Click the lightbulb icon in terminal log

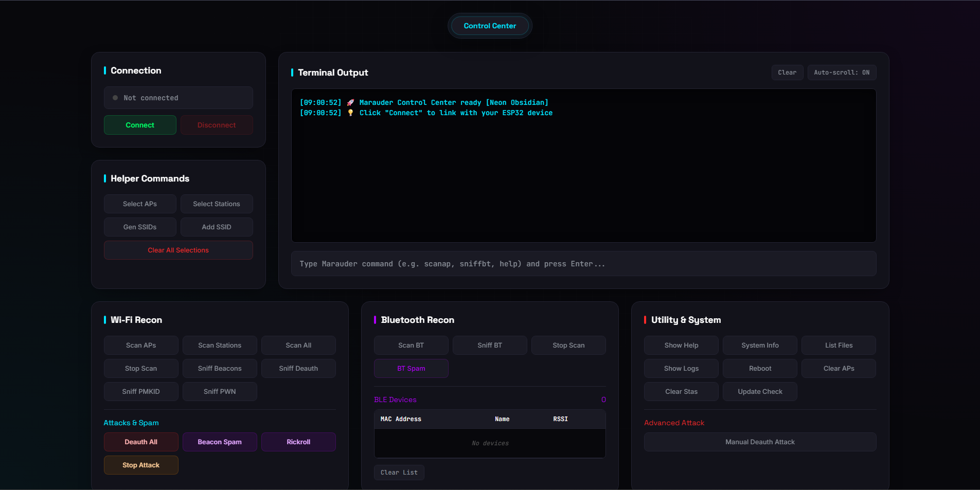pyautogui.click(x=350, y=113)
